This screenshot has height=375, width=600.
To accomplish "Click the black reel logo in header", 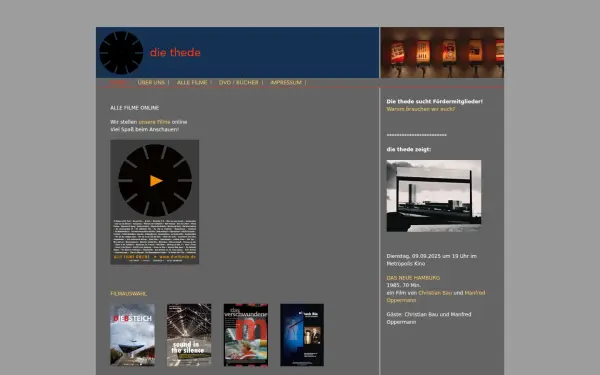I will coord(121,53).
